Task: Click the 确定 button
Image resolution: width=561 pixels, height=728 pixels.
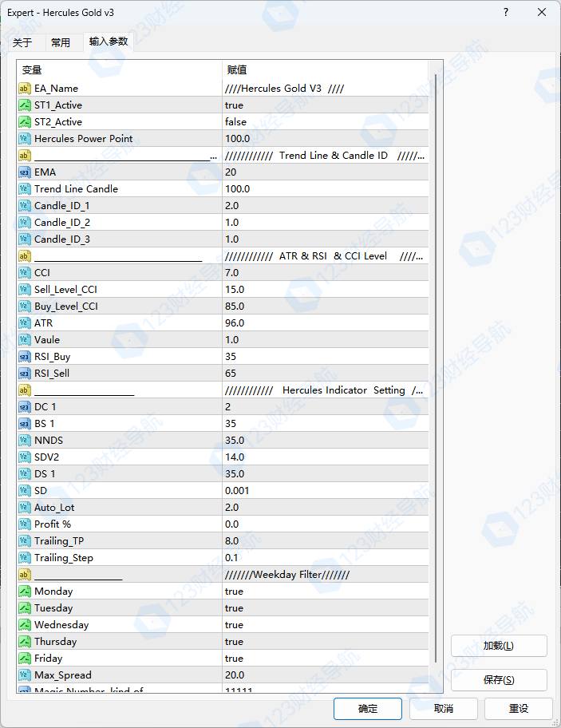Action: (x=368, y=709)
